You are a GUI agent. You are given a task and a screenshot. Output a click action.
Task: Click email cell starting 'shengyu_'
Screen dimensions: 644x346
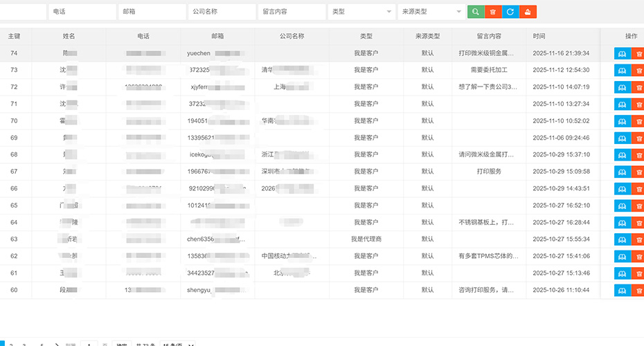(217, 290)
